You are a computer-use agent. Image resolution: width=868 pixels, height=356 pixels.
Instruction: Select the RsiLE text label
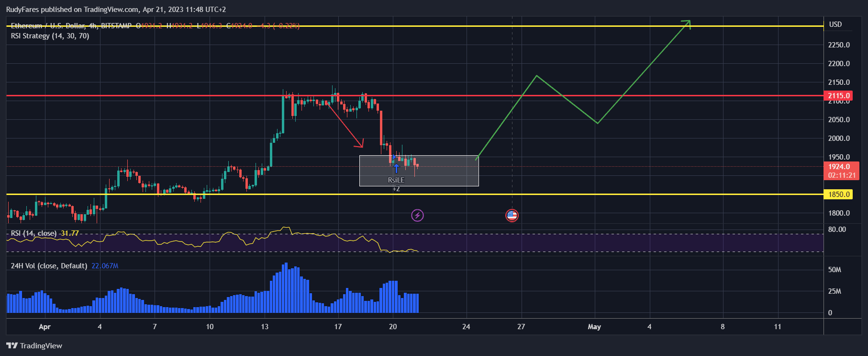(396, 180)
